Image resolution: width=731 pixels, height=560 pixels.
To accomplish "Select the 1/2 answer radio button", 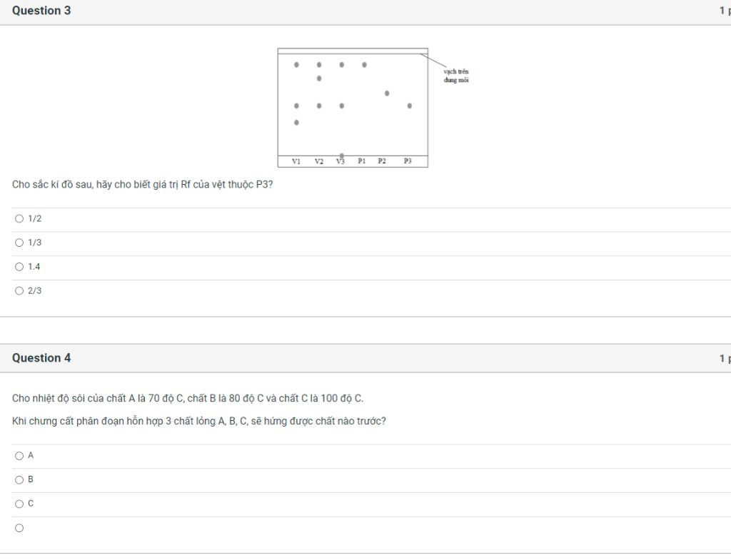I will (19, 218).
